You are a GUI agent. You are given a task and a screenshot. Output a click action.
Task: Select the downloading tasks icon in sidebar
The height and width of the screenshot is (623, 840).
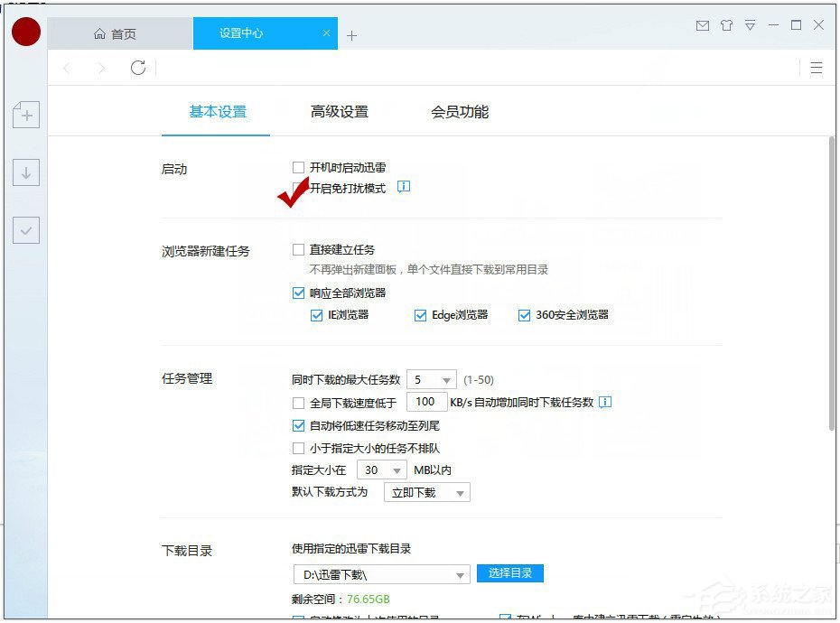pyautogui.click(x=25, y=172)
